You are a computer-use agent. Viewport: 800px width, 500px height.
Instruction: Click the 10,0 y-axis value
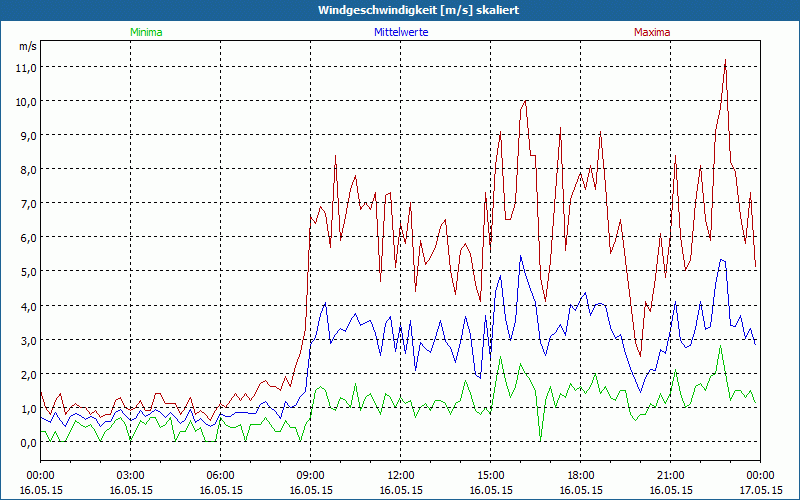click(25, 101)
